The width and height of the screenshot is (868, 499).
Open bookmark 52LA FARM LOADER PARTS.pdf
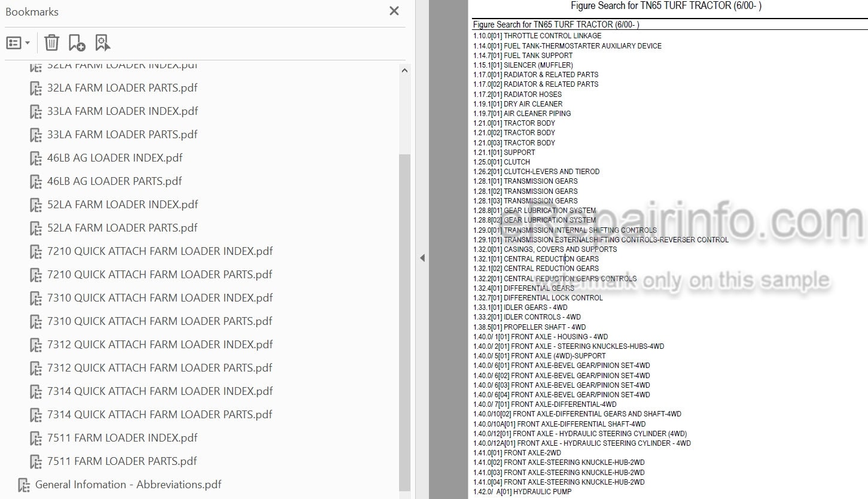122,228
